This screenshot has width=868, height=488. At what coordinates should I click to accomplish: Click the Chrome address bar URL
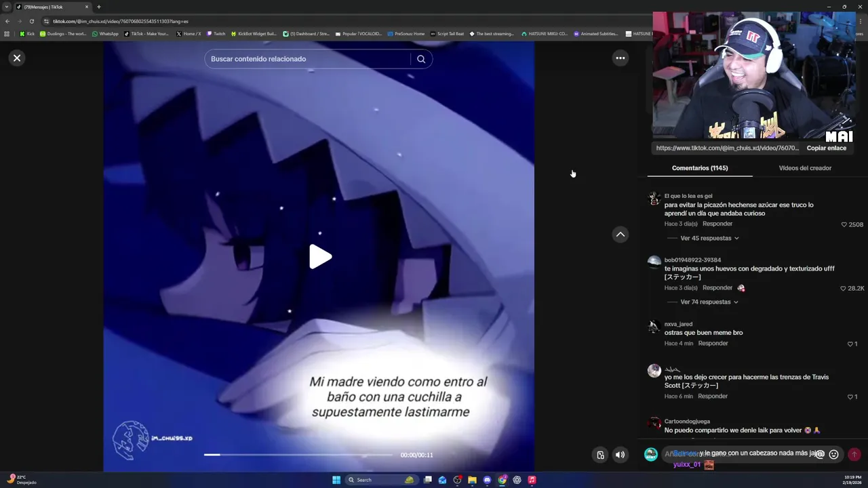coord(121,21)
